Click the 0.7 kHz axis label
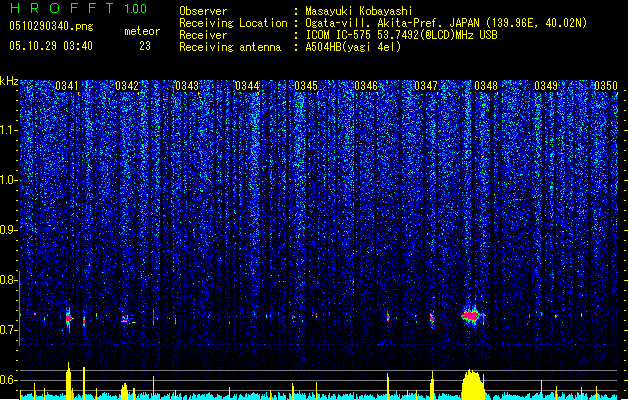This screenshot has width=629, height=400. coord(8,330)
